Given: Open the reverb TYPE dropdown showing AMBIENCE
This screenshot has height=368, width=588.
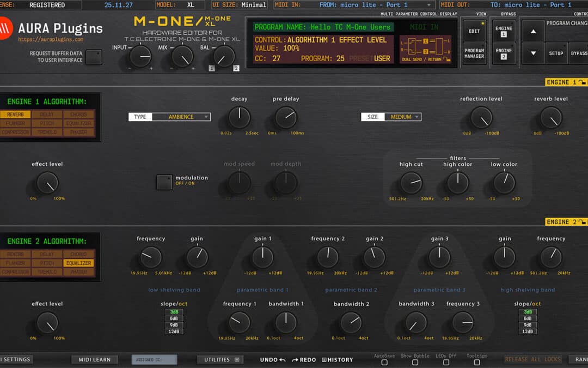Looking at the screenshot, I should 180,117.
